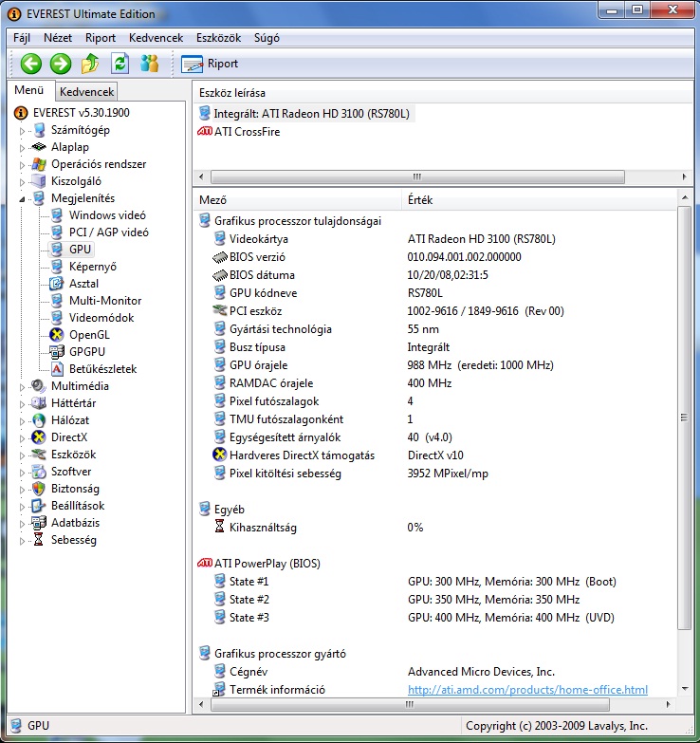
Task: Collapse the Megjelenítés tree node
Action: click(x=22, y=199)
